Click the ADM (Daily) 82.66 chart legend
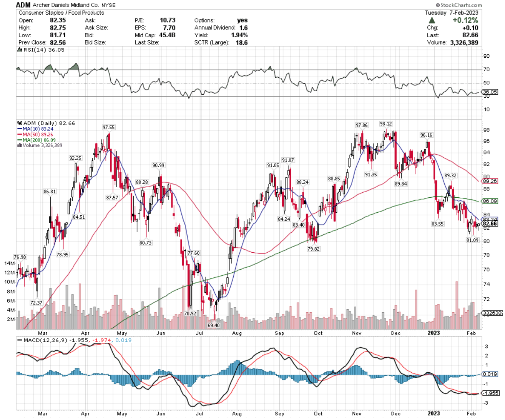The image size is (505, 420). (x=47, y=123)
